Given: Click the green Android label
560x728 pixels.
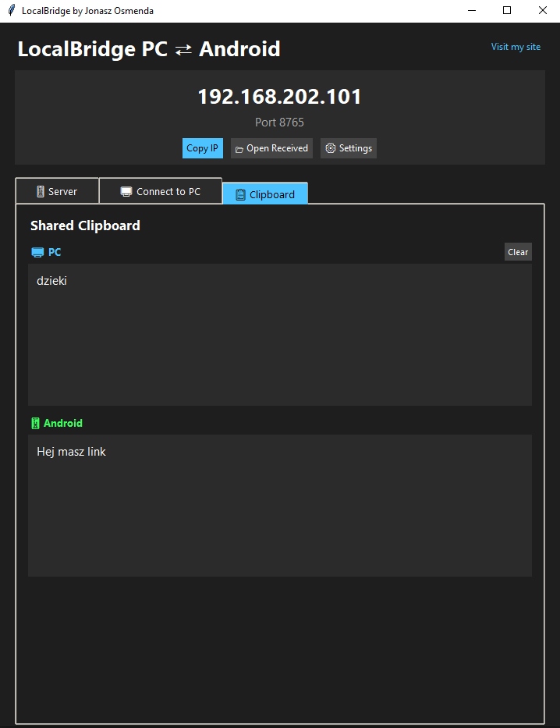Looking at the screenshot, I should pyautogui.click(x=63, y=423).
